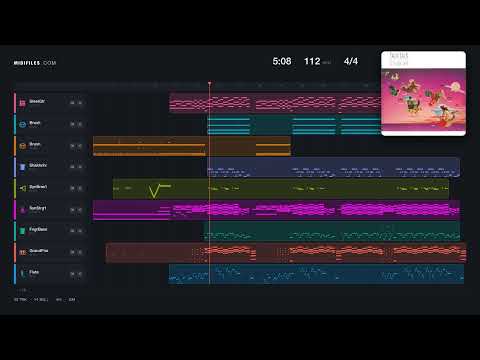Select the olive SynBrss1 MIDI clip
480x360 pixels.
(x=281, y=189)
